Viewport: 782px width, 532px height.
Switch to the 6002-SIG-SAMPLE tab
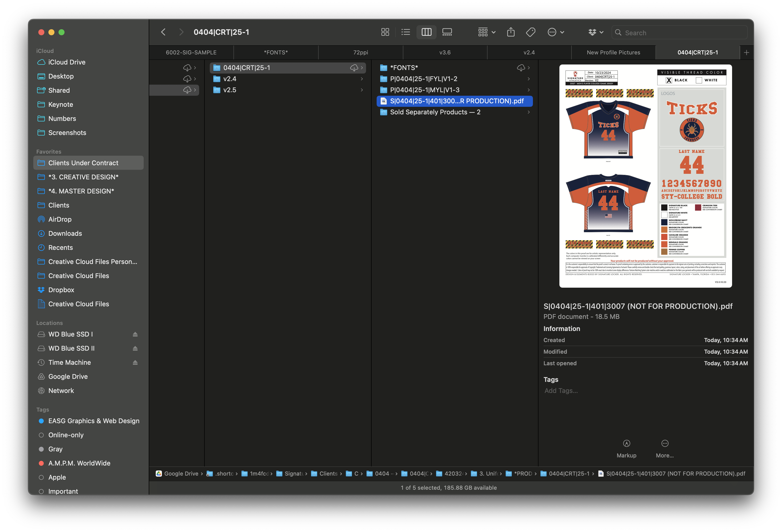tap(191, 52)
